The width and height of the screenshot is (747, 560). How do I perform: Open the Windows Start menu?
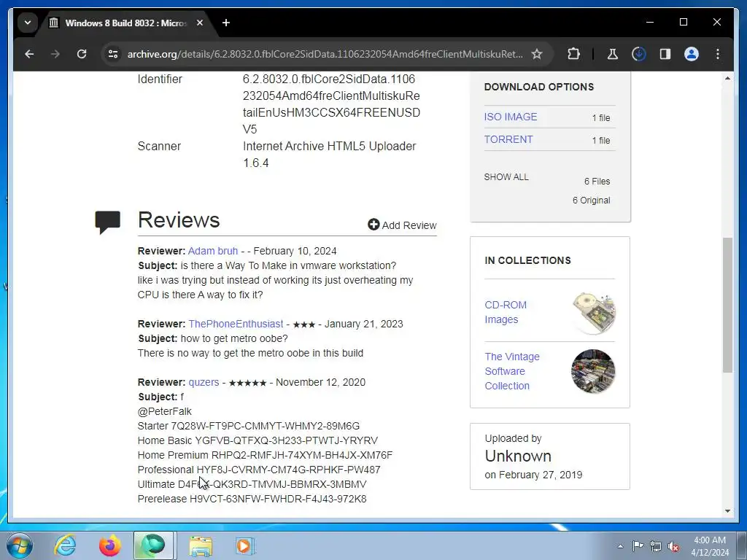20,545
